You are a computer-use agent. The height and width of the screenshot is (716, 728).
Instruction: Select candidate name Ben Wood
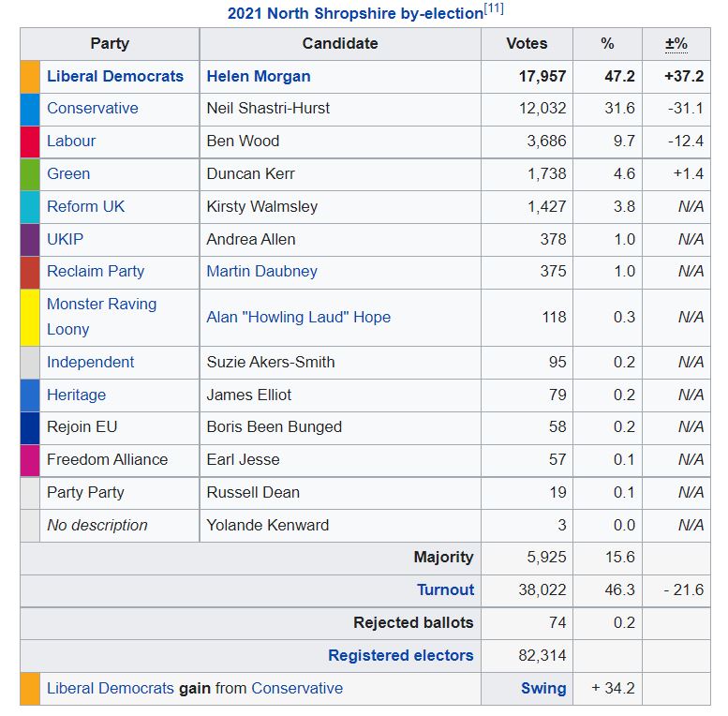pos(243,141)
